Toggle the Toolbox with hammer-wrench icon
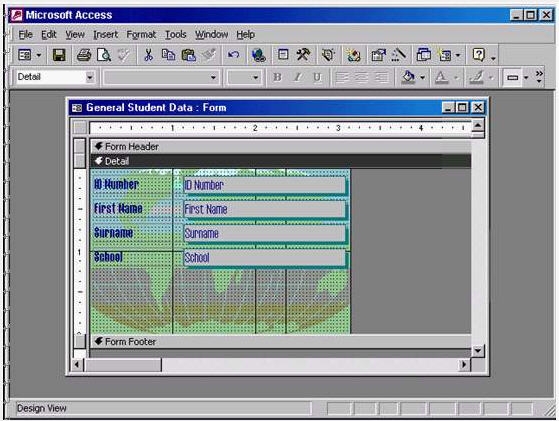The image size is (559, 421). [303, 55]
